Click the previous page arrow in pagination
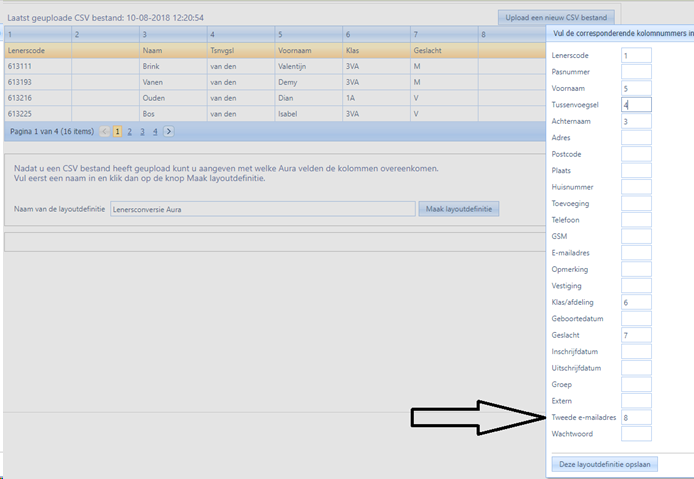694x479 pixels. pyautogui.click(x=105, y=131)
